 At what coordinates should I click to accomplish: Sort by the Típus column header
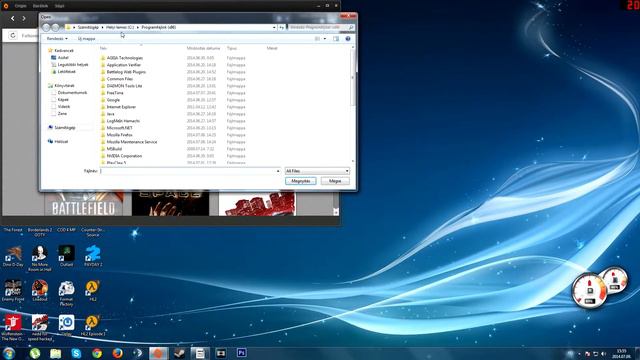coord(232,48)
